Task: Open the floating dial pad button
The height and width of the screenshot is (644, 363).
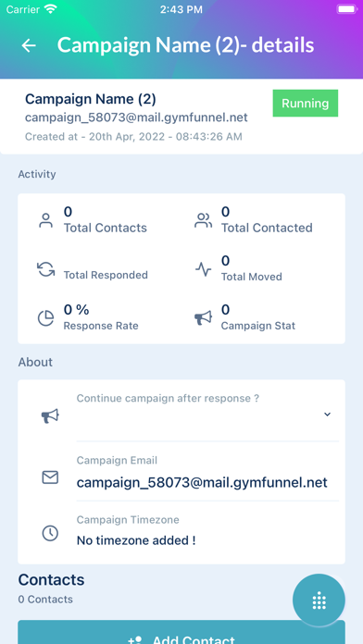Action: coord(319,601)
